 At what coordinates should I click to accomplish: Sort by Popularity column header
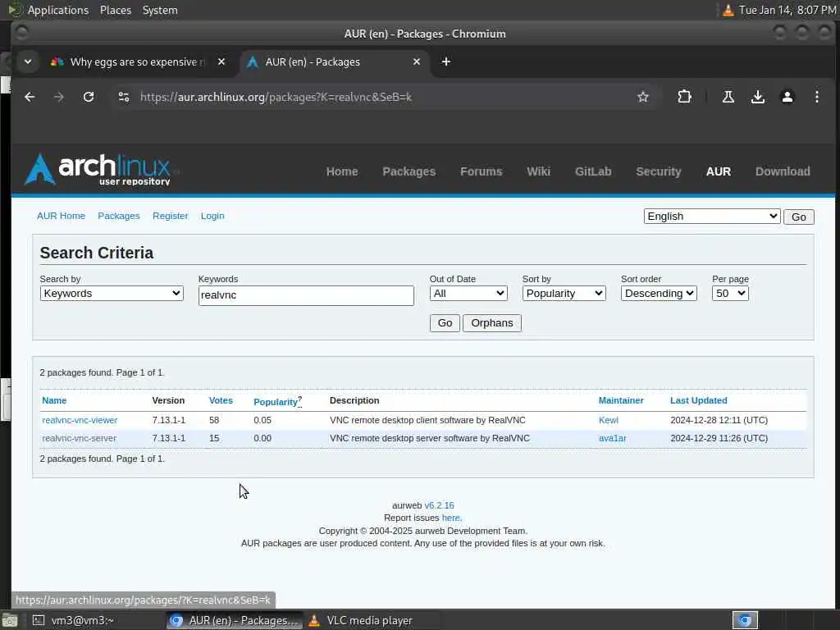[276, 402]
